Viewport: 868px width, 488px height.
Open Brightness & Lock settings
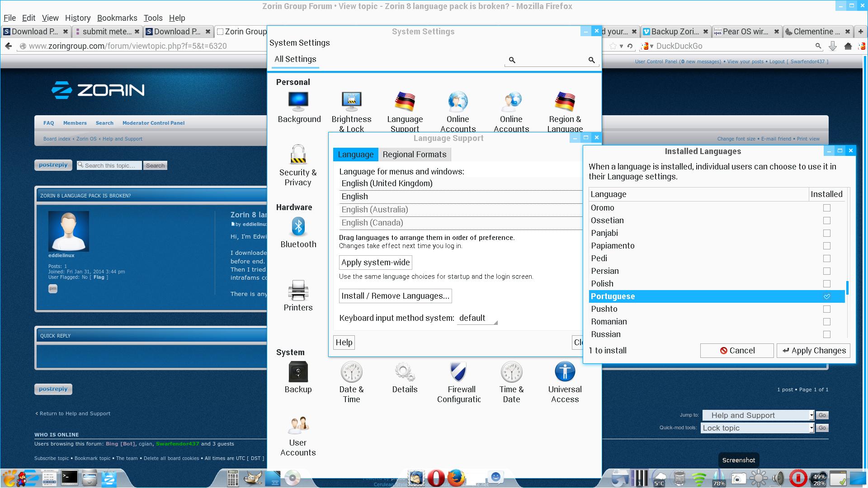click(351, 102)
